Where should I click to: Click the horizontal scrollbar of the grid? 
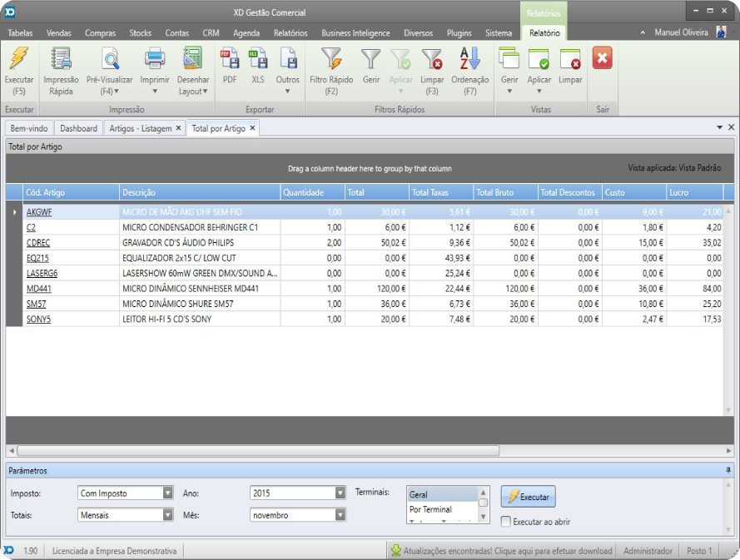(258, 450)
